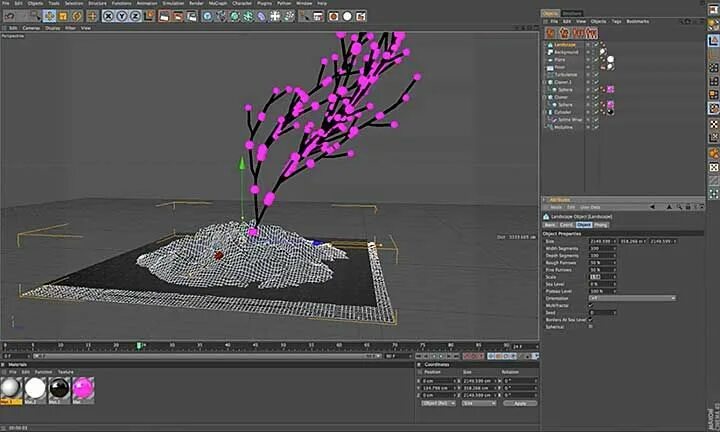
Task: Click the black material sphere swatch
Action: [x=59, y=388]
